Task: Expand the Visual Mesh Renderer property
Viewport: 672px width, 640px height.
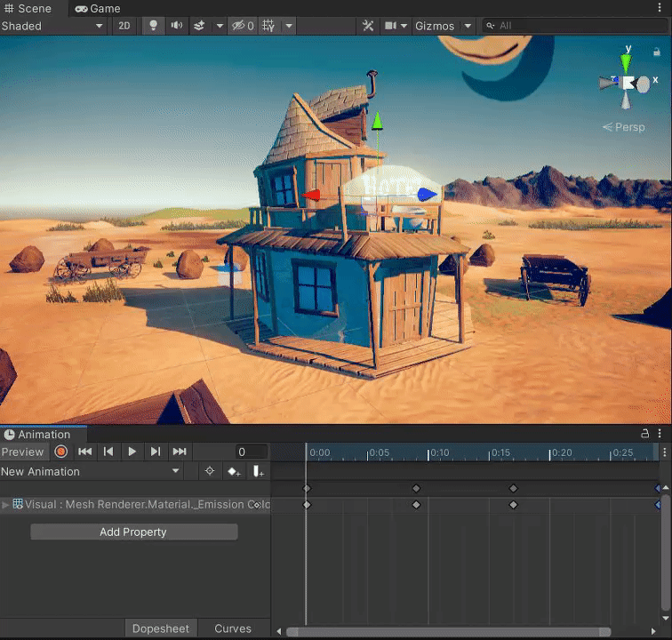Action: click(6, 505)
